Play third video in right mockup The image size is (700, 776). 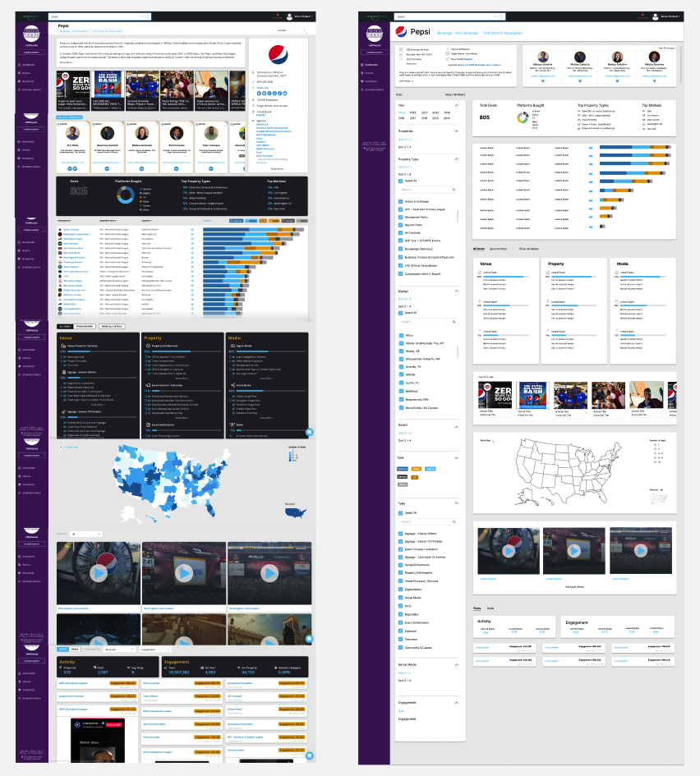point(641,550)
